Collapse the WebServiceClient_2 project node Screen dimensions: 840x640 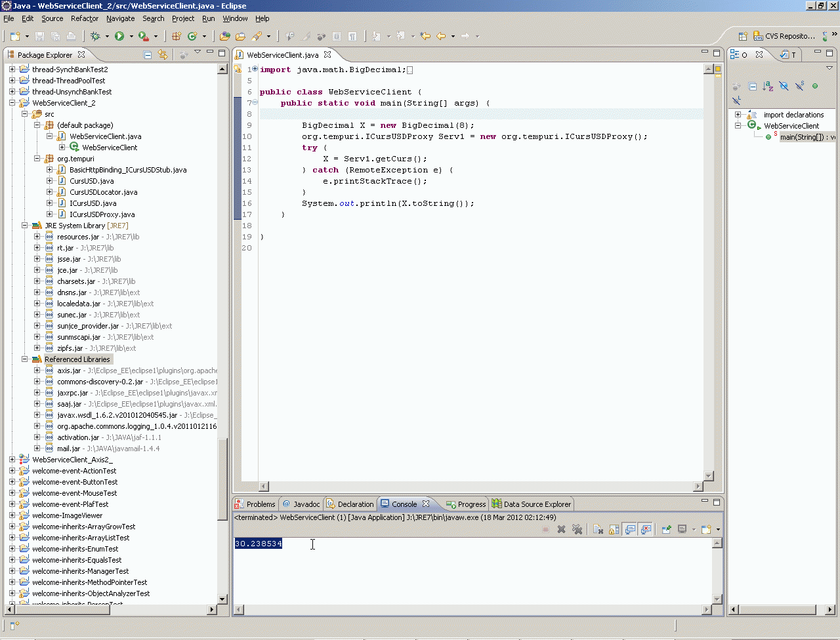click(x=12, y=103)
